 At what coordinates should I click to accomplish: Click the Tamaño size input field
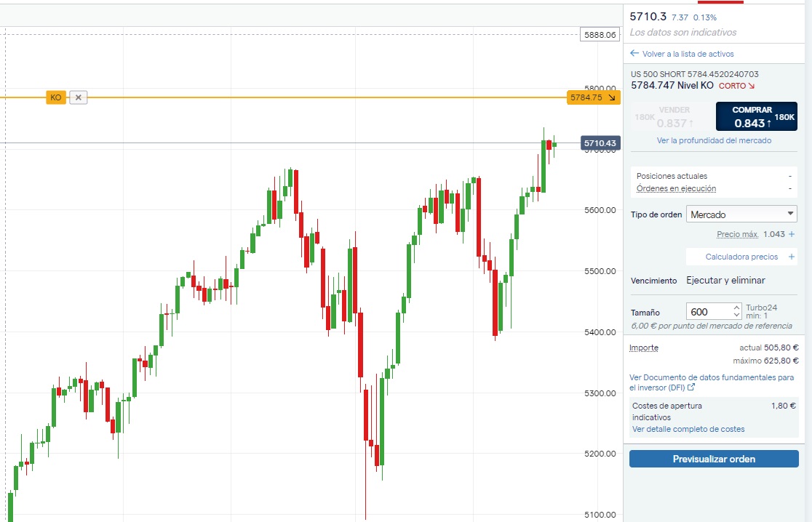pos(708,312)
